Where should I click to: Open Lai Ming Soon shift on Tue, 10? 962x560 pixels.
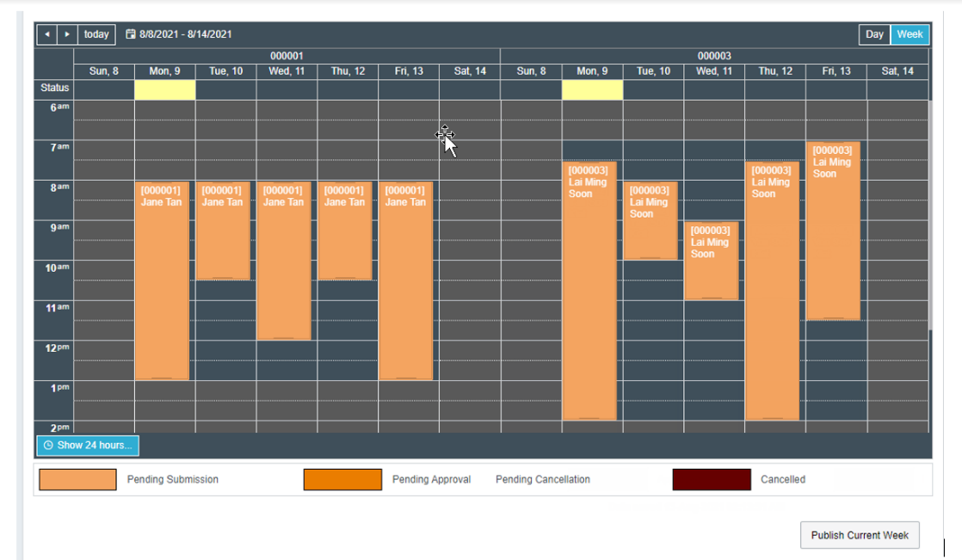(x=651, y=220)
